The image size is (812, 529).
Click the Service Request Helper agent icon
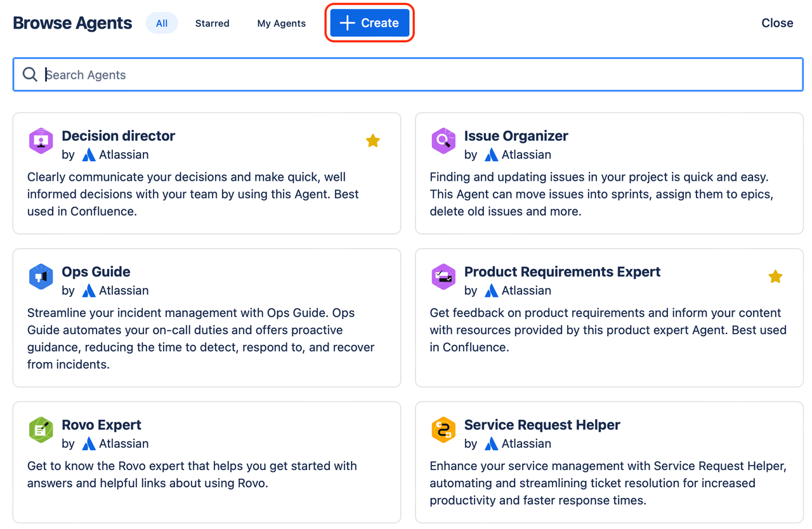pyautogui.click(x=443, y=429)
